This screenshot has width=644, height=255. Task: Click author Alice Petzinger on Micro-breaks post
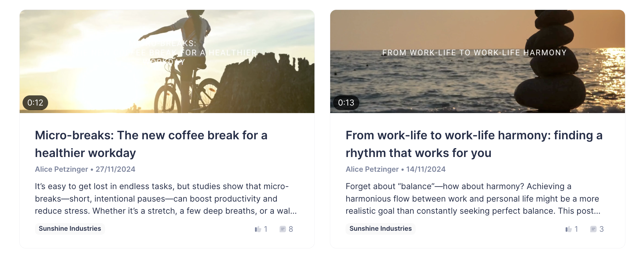click(62, 169)
